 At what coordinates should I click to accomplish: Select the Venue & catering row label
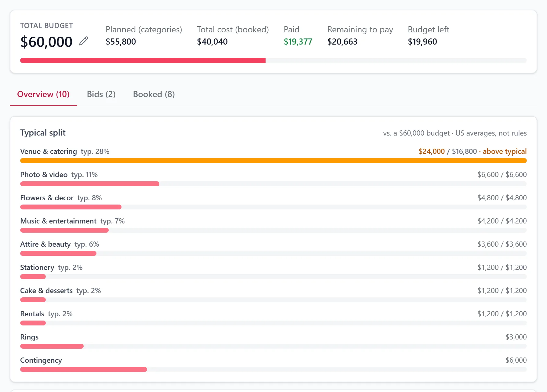click(49, 151)
